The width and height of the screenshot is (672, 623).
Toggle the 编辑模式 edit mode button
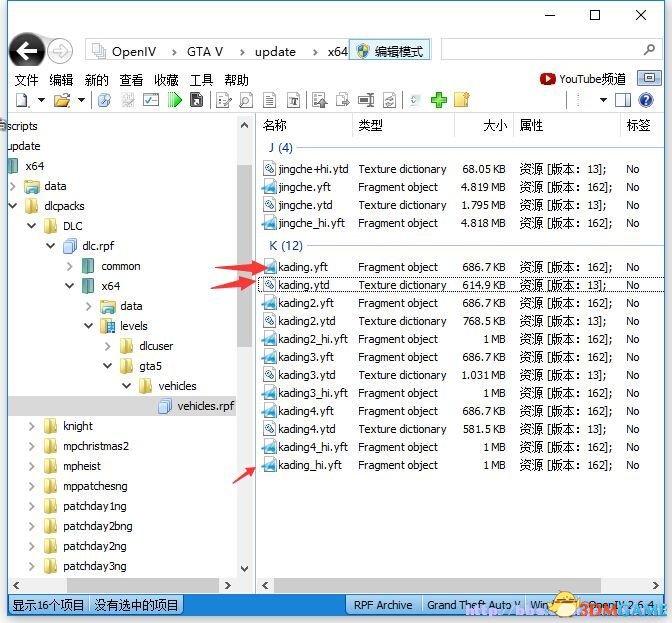390,51
